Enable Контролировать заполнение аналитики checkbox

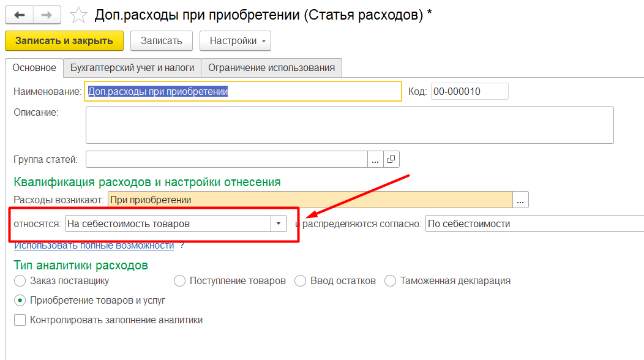20,320
